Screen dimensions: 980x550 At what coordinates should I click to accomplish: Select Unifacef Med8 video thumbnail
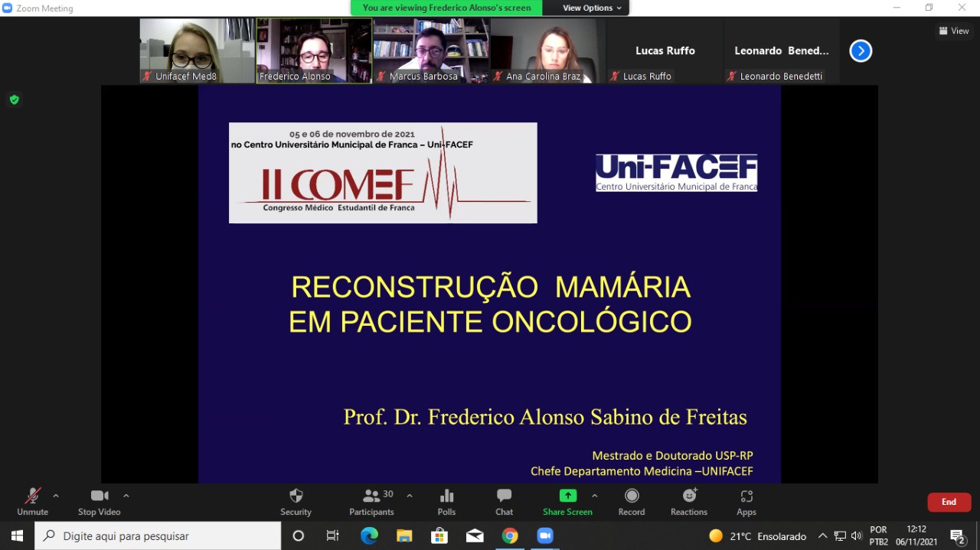[x=198, y=50]
